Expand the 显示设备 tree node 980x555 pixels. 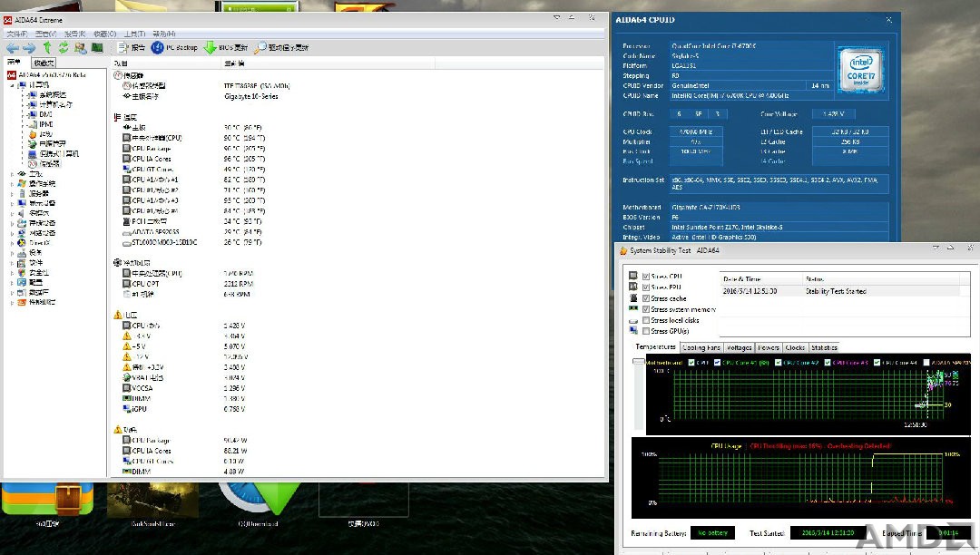tap(13, 203)
